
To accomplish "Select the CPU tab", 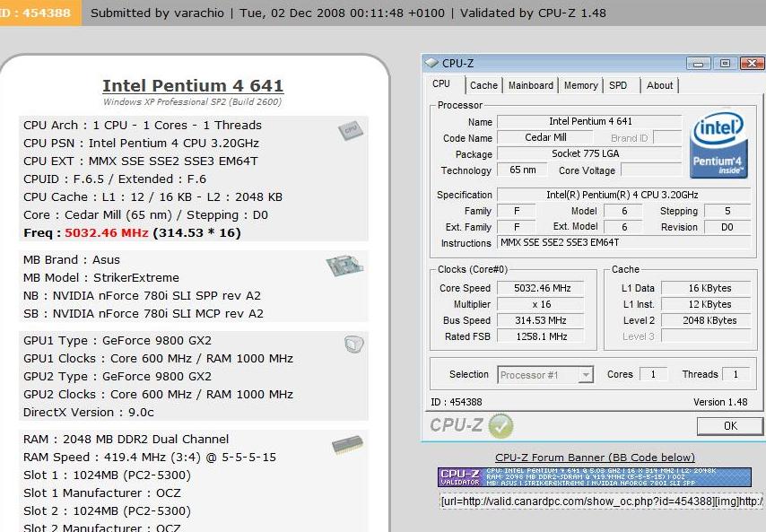I will 441,84.
